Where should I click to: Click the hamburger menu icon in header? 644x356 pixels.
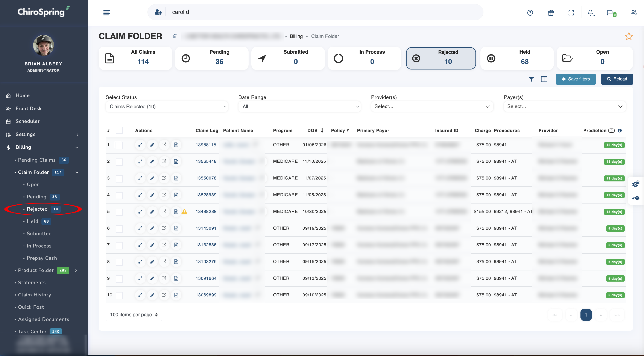pos(107,12)
